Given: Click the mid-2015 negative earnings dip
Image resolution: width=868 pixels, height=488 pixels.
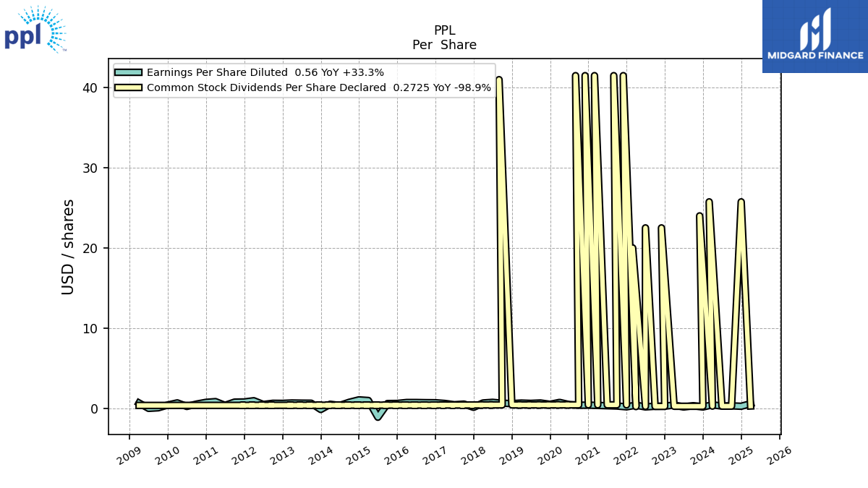Looking at the screenshot, I should point(378,418).
